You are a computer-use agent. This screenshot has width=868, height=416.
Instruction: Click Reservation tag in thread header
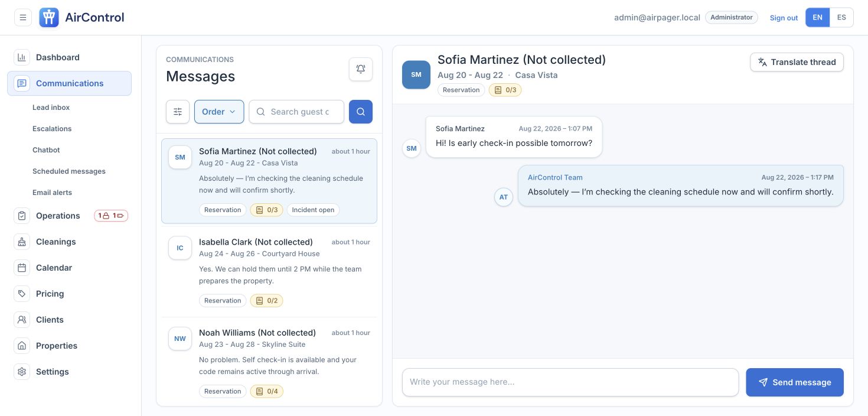tap(461, 90)
